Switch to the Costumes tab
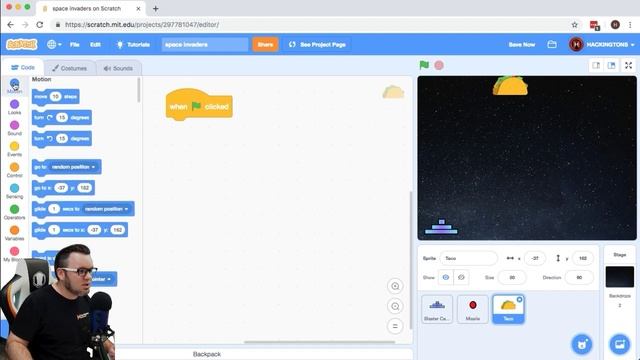Viewport: 640px width, 360px height. (69, 68)
